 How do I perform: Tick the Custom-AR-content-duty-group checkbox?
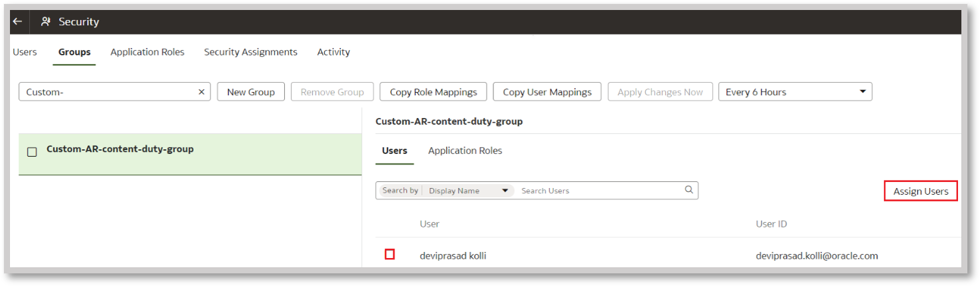32,152
